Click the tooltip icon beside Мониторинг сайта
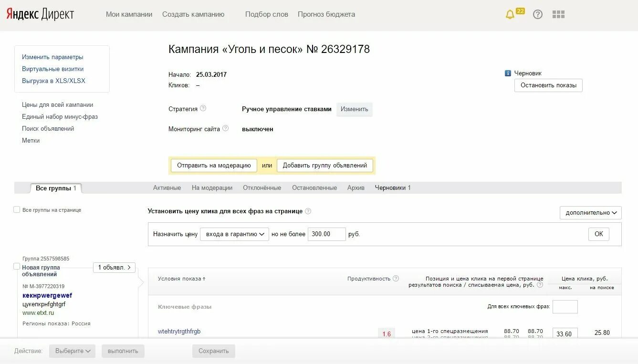The image size is (638, 364). (x=226, y=128)
